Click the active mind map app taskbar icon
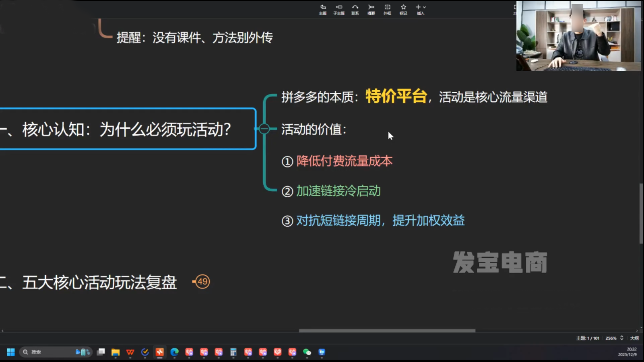 click(159, 352)
